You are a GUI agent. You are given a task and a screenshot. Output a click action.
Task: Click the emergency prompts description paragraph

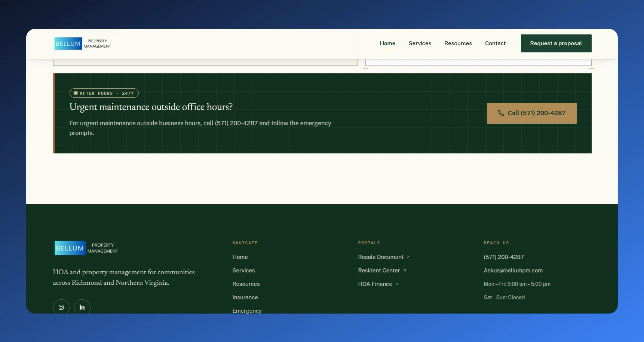coord(200,128)
